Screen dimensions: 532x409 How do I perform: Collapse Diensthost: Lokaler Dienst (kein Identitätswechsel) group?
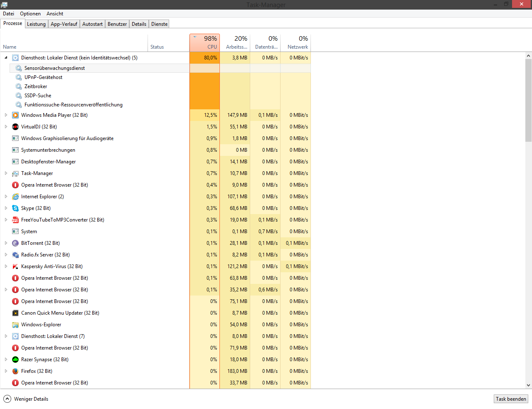[6, 58]
